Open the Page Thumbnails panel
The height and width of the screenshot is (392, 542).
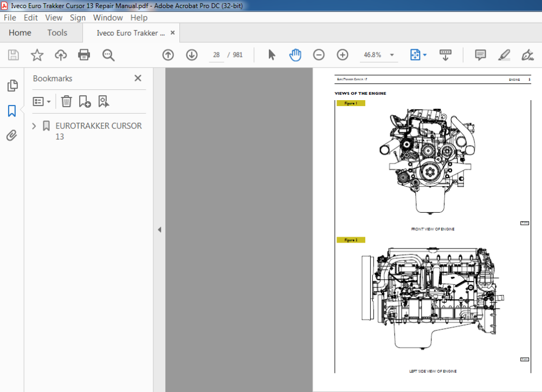pos(12,86)
